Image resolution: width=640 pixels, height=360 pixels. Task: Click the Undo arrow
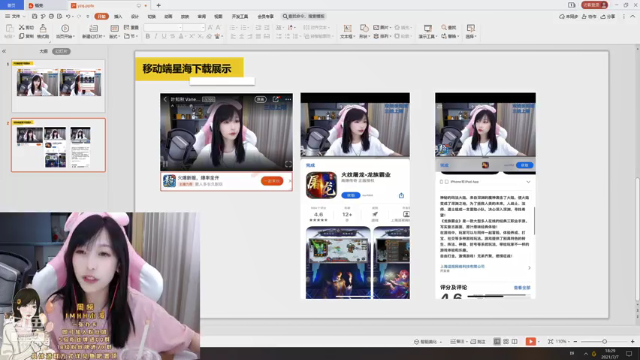point(68,16)
